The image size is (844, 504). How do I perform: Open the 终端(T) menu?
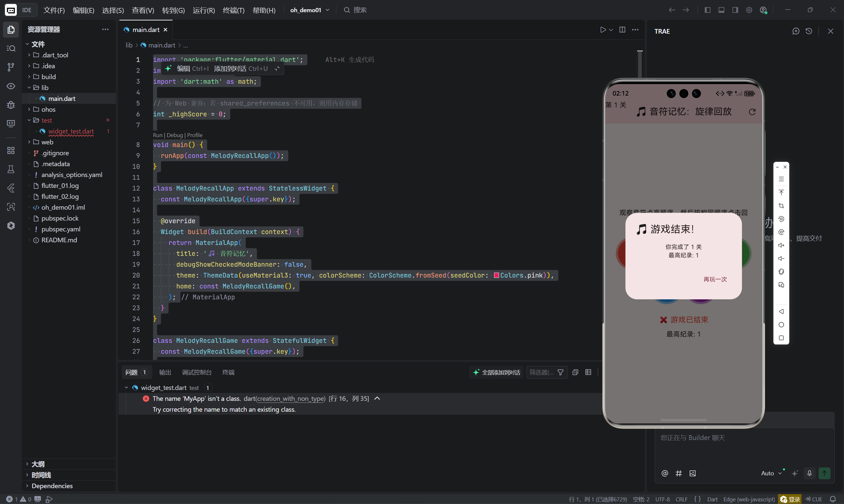pyautogui.click(x=234, y=10)
